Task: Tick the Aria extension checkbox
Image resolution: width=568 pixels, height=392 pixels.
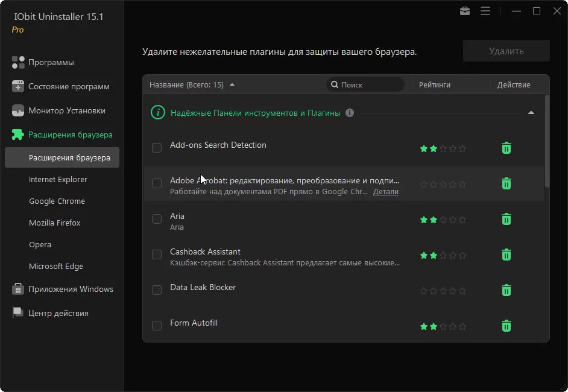Action: tap(157, 219)
